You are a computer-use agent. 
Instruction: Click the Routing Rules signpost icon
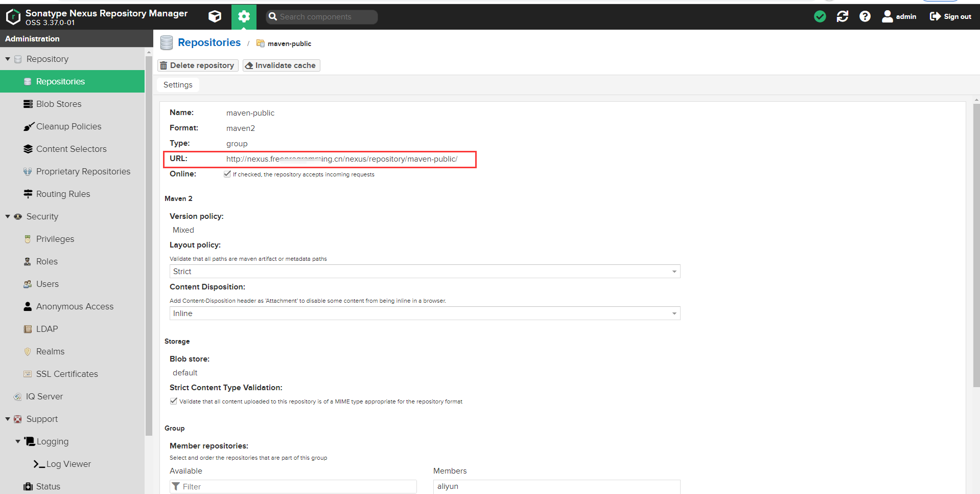coord(28,194)
